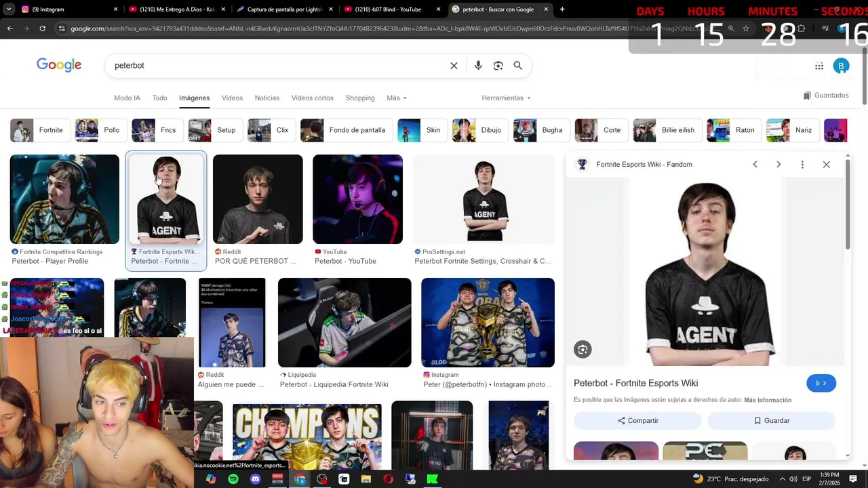Open Spotify from the taskbar

[233, 479]
